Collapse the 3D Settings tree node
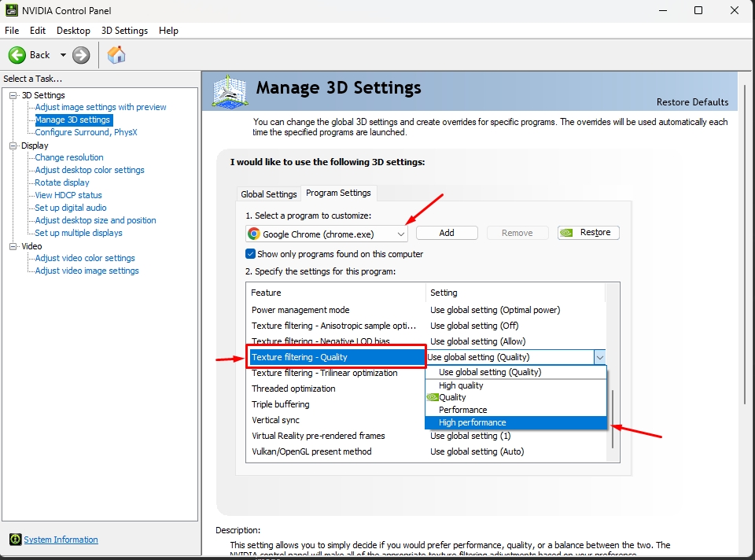This screenshot has height=560, width=755. tap(13, 95)
